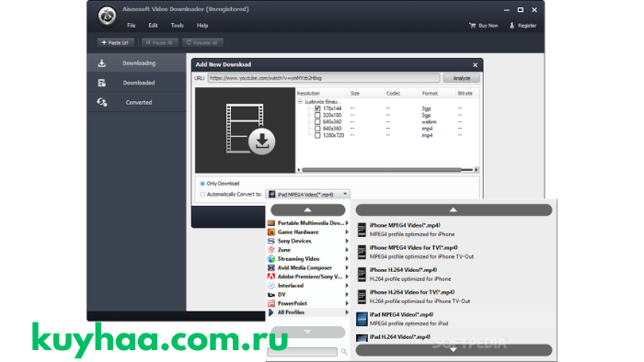Click the video download preview thumbnail
Image resolution: width=644 pixels, height=362 pixels.
tap(246, 130)
